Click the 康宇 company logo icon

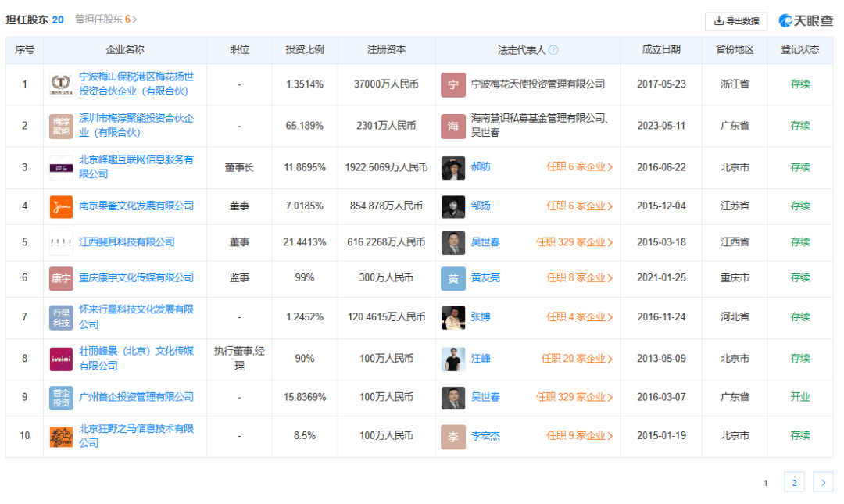point(61,278)
